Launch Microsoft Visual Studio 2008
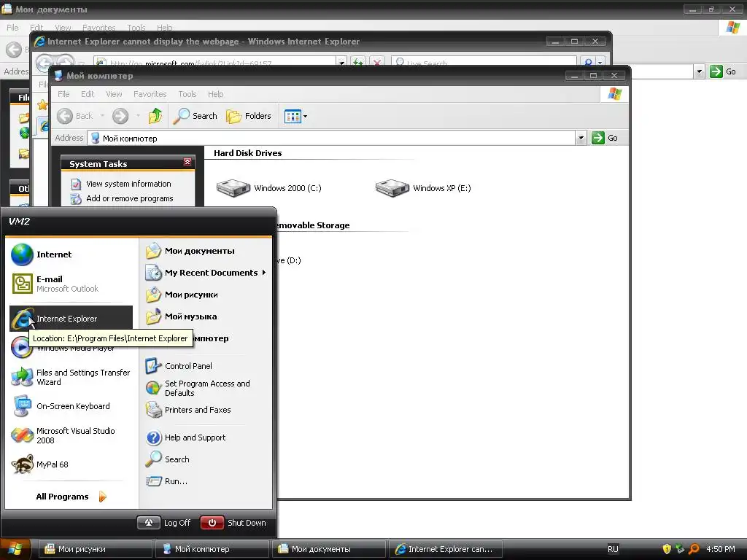Image resolution: width=747 pixels, height=560 pixels. (x=71, y=435)
